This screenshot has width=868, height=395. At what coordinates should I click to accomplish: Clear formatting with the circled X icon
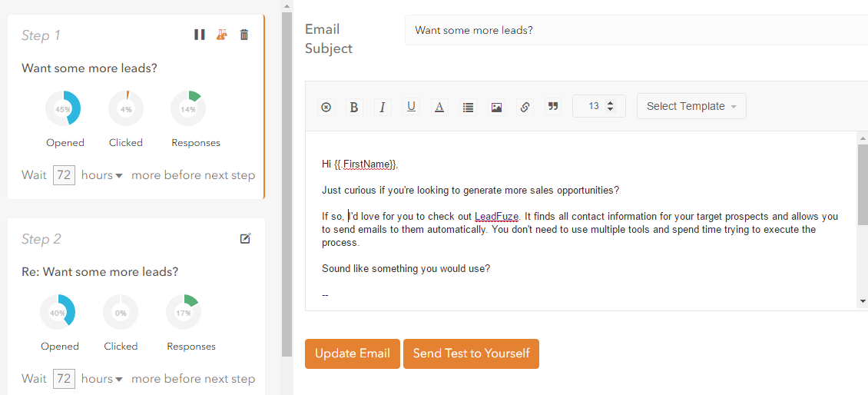326,107
